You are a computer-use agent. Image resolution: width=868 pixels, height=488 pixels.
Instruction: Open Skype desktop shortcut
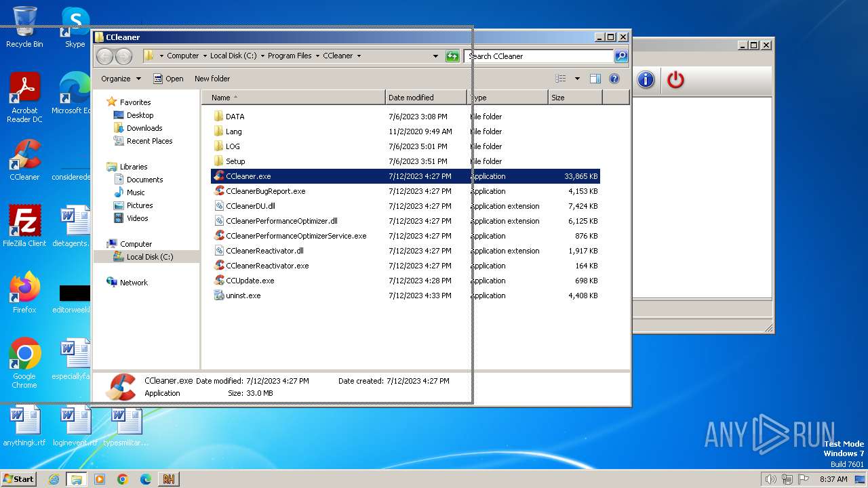[x=75, y=27]
